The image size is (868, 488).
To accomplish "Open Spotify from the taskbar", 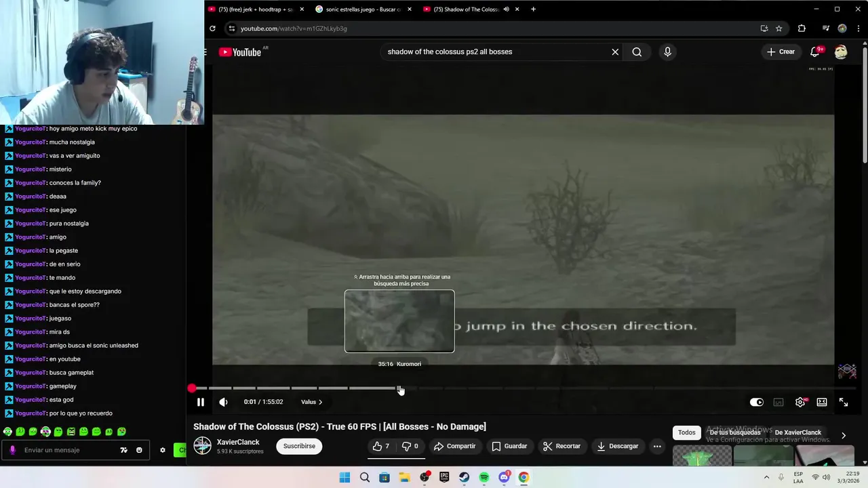I will coord(484,478).
